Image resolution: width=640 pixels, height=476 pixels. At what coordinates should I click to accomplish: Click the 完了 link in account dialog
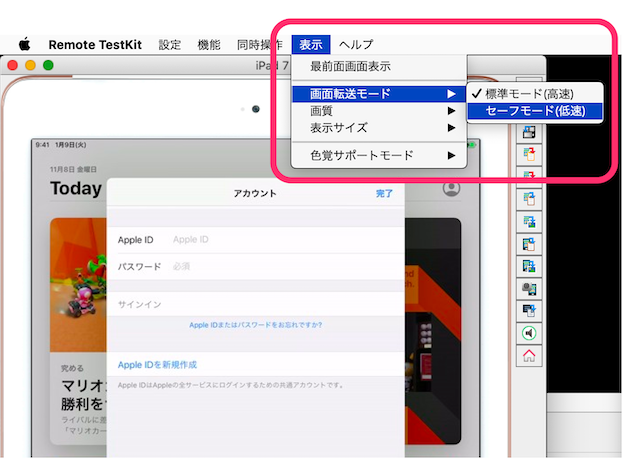point(384,194)
